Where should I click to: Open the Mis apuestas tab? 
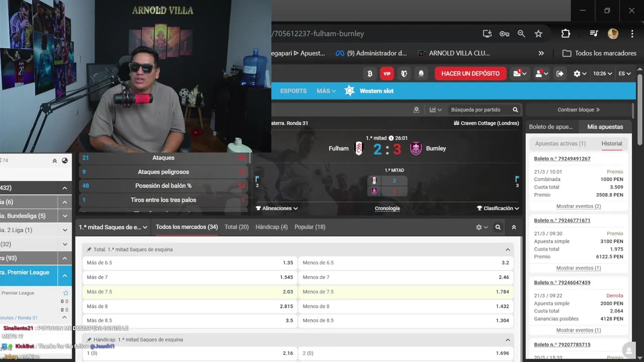[x=605, y=127]
